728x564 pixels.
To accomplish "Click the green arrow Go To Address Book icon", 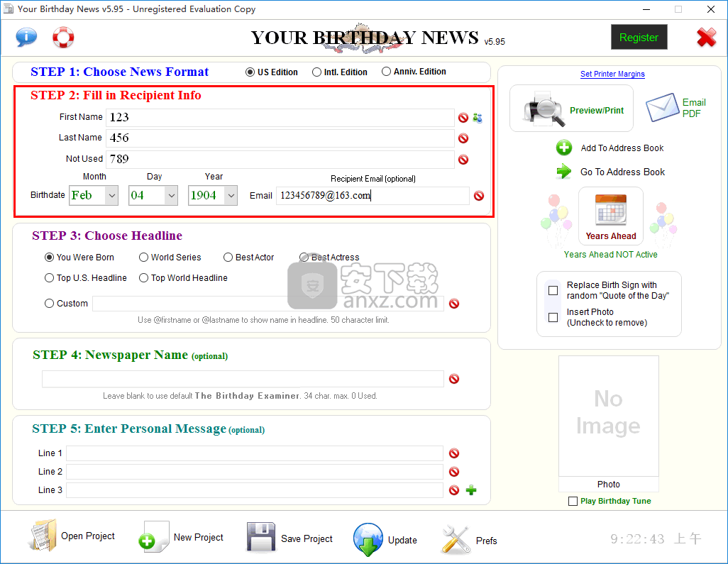I will coord(563,171).
